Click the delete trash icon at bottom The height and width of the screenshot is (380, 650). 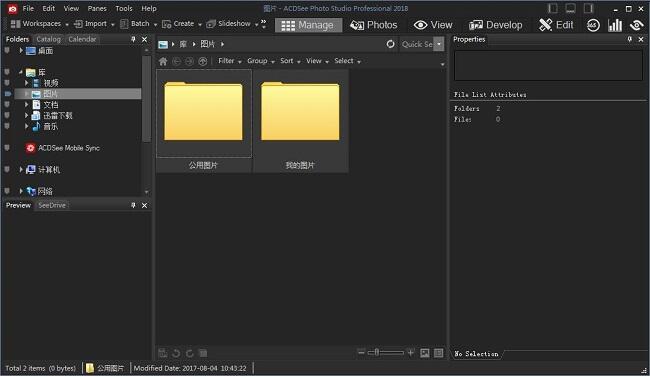(x=203, y=353)
